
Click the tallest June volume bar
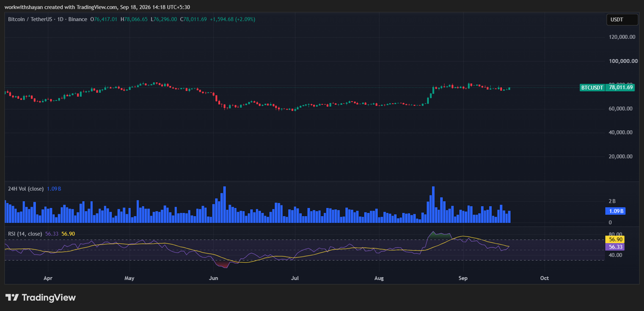225,204
